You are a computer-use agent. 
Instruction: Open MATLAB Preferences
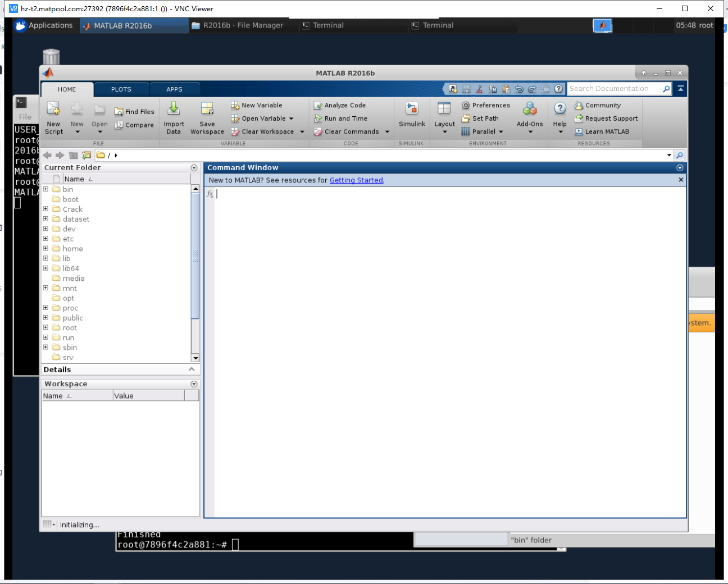486,105
